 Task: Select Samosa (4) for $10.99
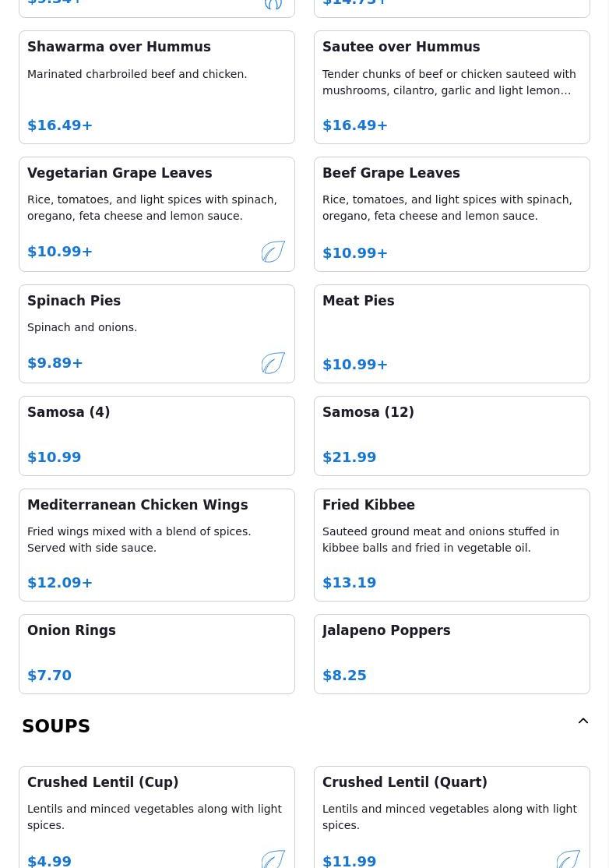click(x=157, y=436)
